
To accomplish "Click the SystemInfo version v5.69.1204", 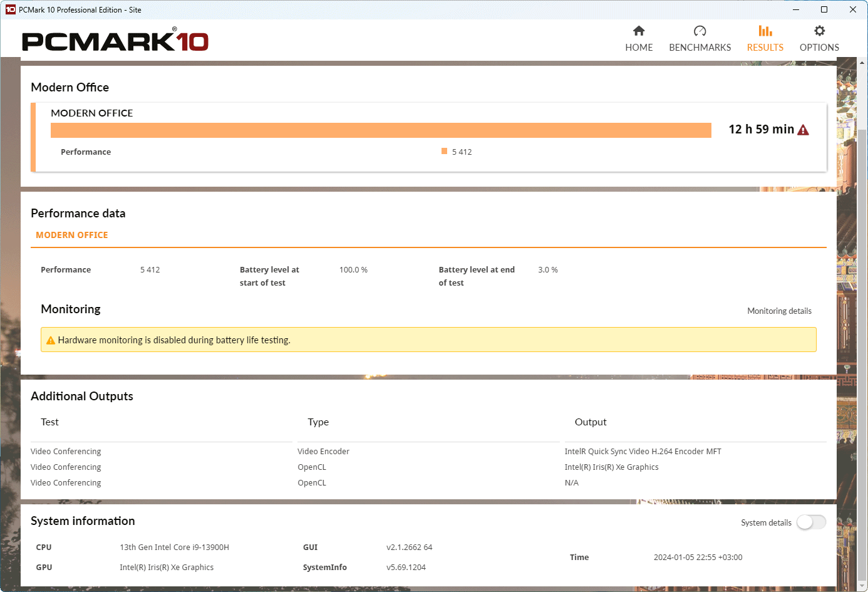I will coord(406,567).
